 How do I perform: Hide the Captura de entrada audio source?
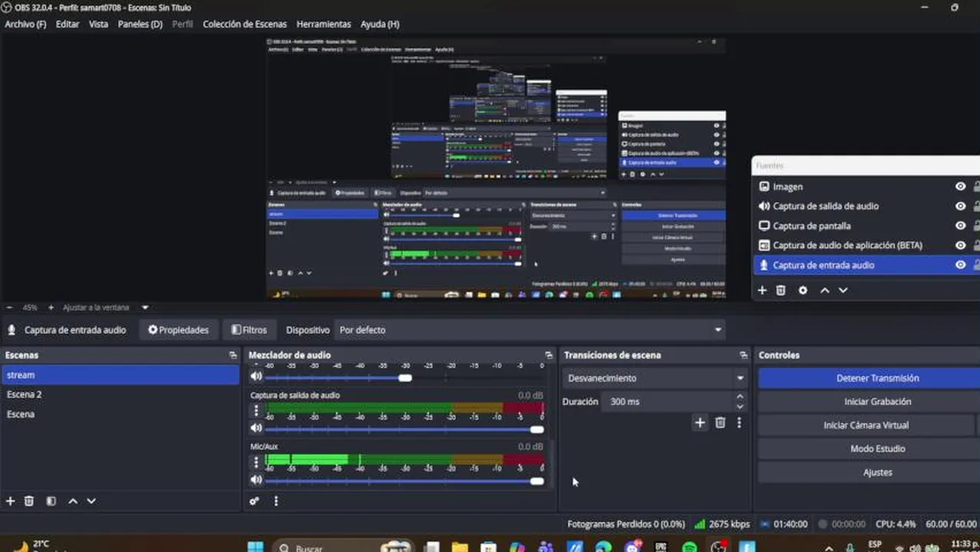point(960,265)
